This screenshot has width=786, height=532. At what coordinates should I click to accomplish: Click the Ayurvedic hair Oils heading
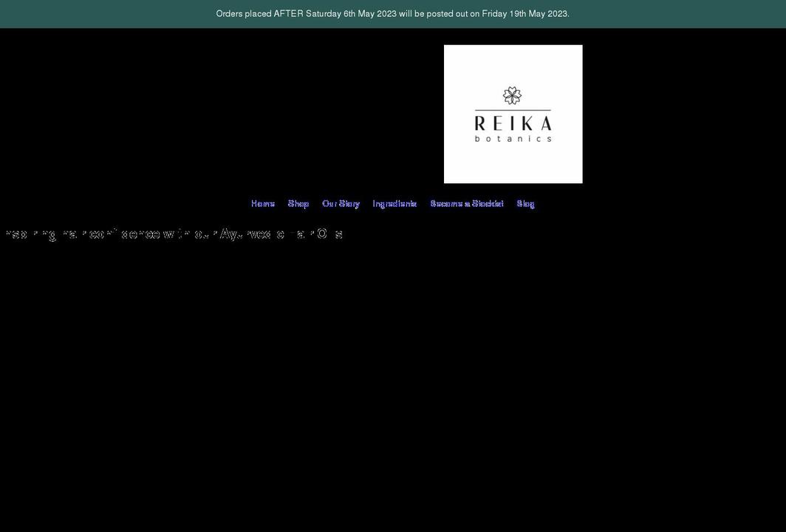tap(174, 233)
